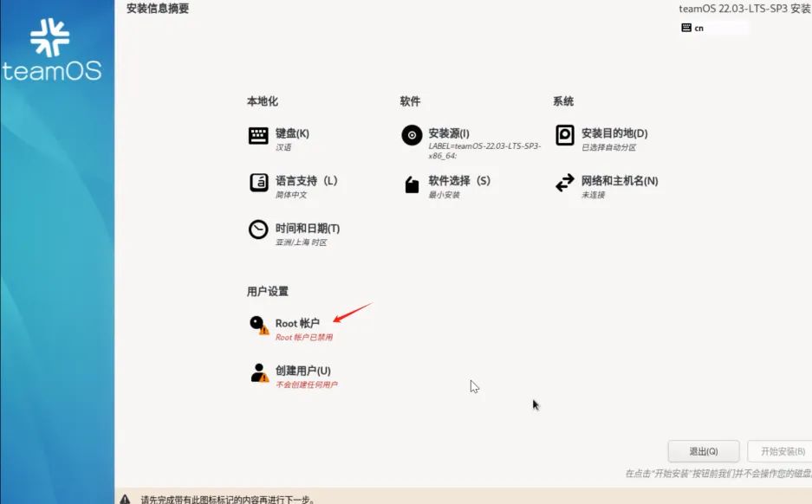Click the '安装信息摘要' page title
Viewport: 812px width, 504px height.
[158, 9]
